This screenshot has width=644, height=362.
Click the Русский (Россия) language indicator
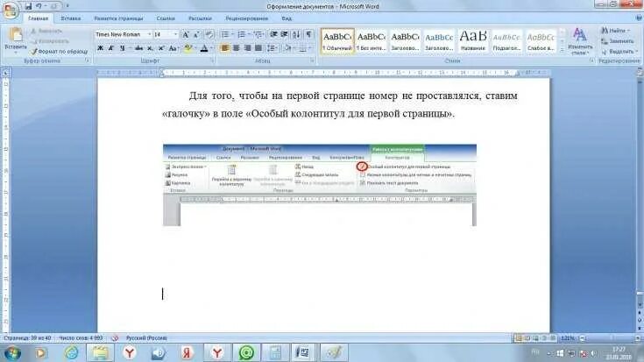point(146,337)
